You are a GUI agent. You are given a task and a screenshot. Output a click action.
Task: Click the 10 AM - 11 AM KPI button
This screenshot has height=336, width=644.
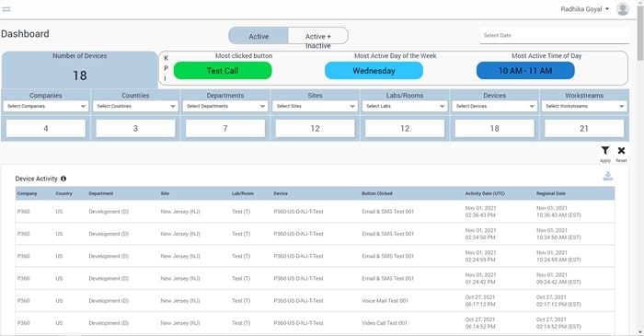(525, 71)
